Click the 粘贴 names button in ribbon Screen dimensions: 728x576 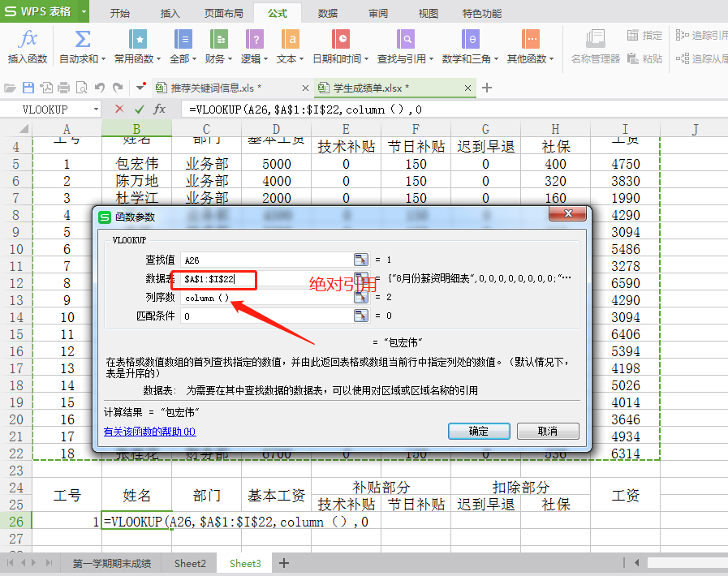(644, 58)
